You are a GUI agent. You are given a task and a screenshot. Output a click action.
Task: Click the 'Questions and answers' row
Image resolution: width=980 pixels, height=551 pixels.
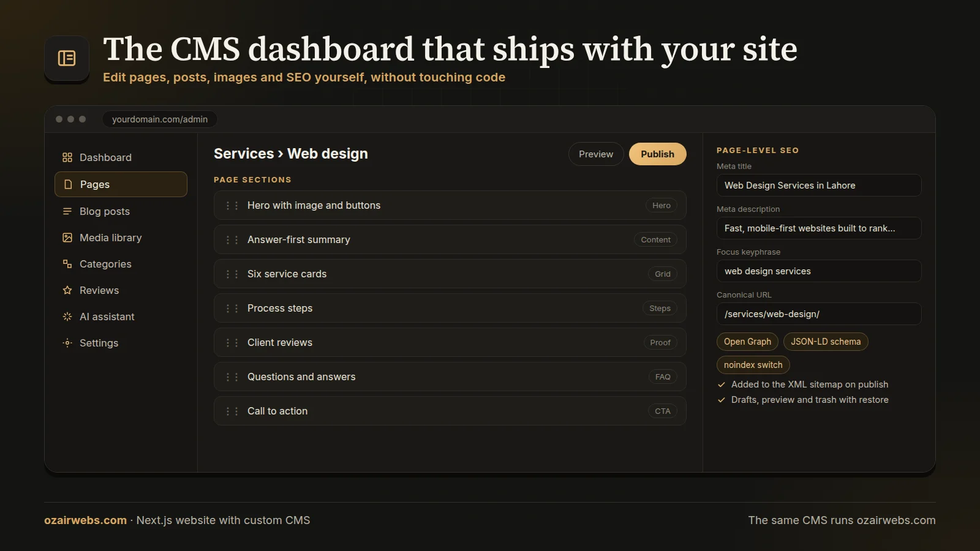(450, 377)
